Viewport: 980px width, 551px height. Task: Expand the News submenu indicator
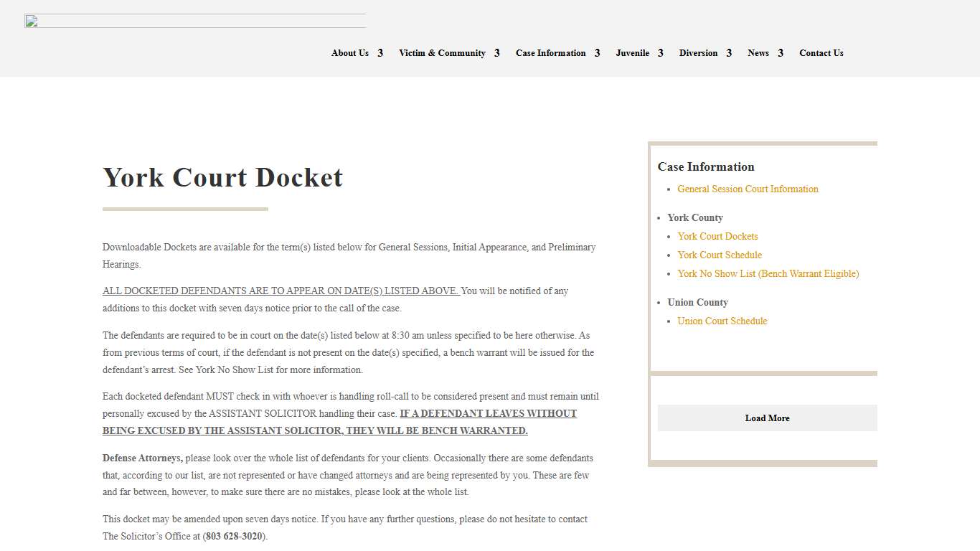781,53
